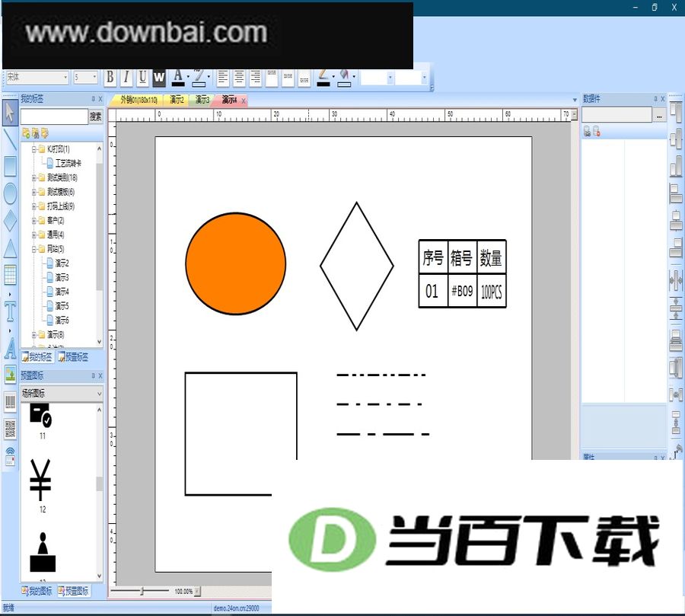Select the Barcode tool
685x616 pixels.
(10, 402)
